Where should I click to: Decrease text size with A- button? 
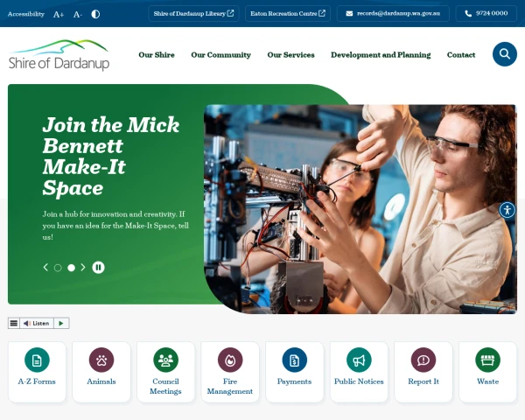point(77,14)
